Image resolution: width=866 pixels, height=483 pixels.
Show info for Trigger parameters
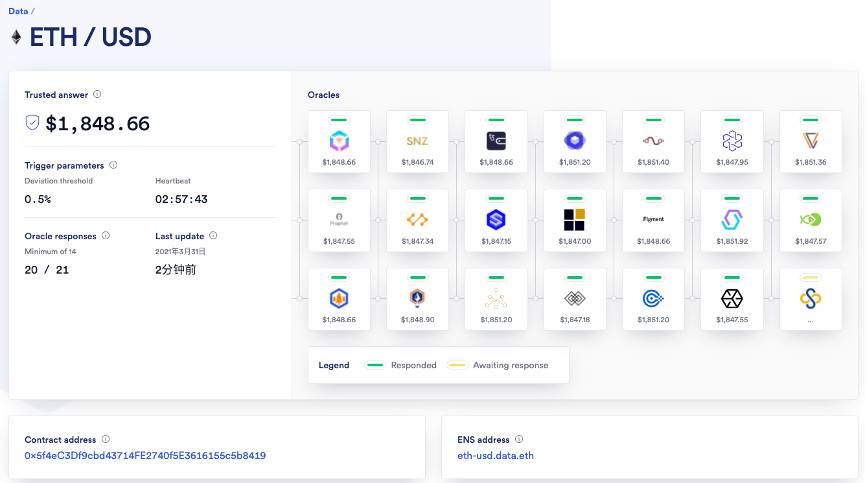(x=113, y=165)
